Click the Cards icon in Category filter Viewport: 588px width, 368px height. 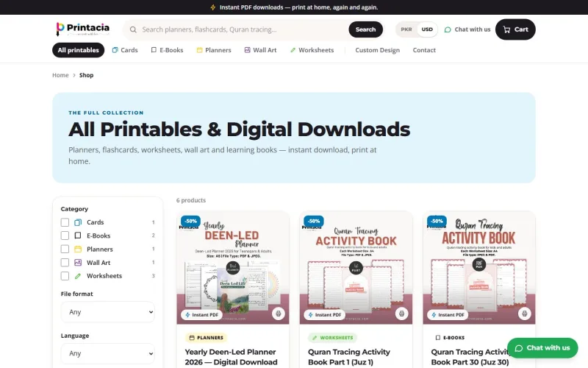coord(78,222)
